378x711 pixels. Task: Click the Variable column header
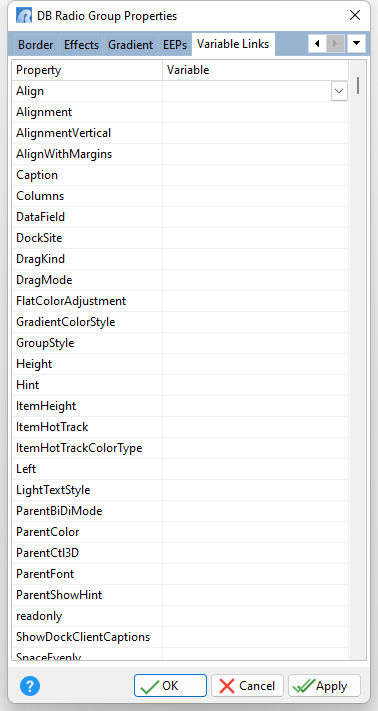pos(255,70)
